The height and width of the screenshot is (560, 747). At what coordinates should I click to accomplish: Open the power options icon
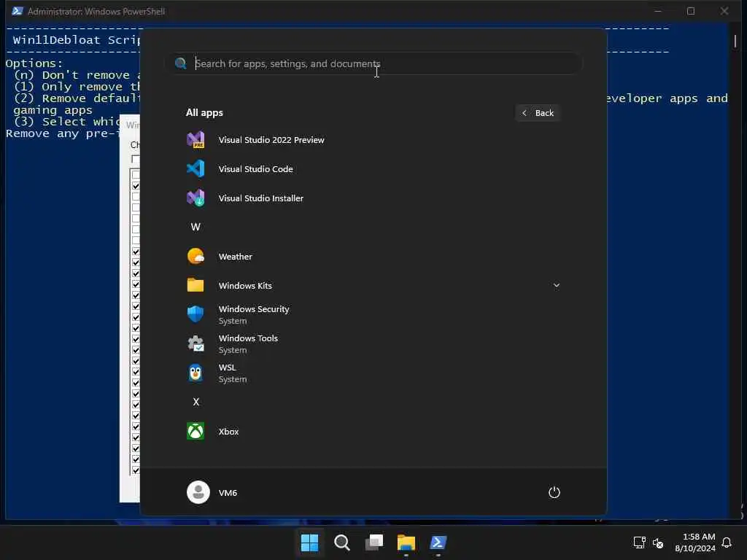click(554, 492)
